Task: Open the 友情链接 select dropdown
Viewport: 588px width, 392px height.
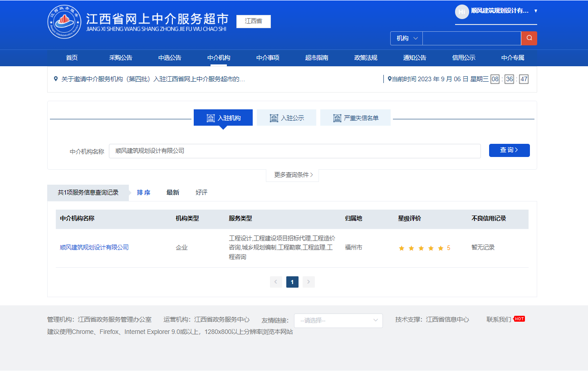Action: (338, 321)
